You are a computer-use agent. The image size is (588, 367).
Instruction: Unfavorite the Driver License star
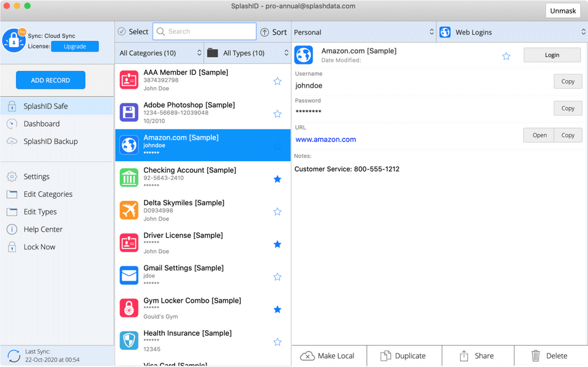[277, 244]
